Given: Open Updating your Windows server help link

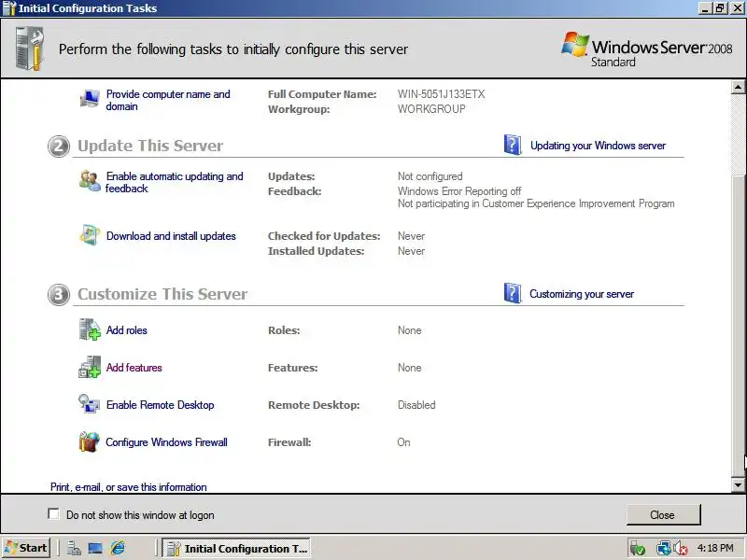Looking at the screenshot, I should click(598, 146).
